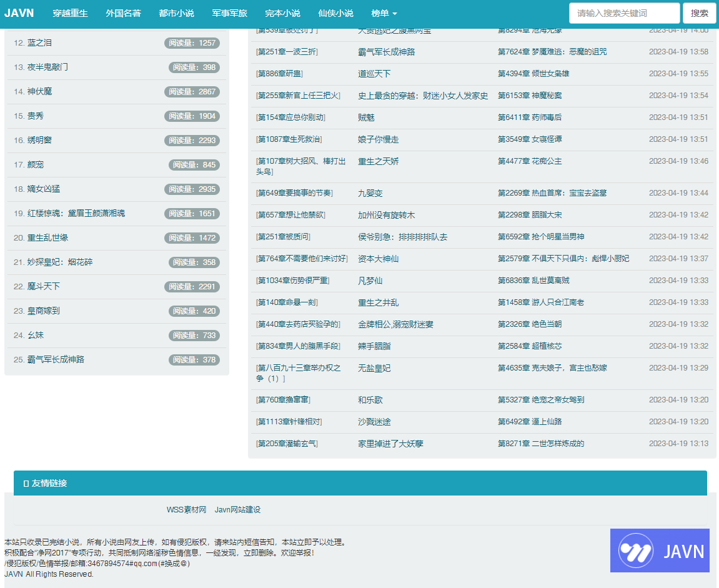The image size is (719, 588).
Task: Open 第2579章 不俱天下只惧内：彪悍小厨妃
Action: (x=563, y=259)
